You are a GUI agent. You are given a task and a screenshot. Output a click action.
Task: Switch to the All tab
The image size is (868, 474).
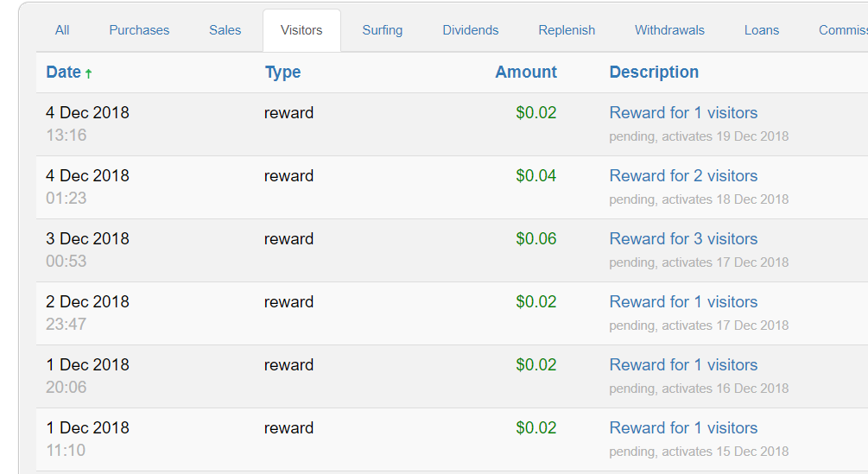(x=62, y=30)
